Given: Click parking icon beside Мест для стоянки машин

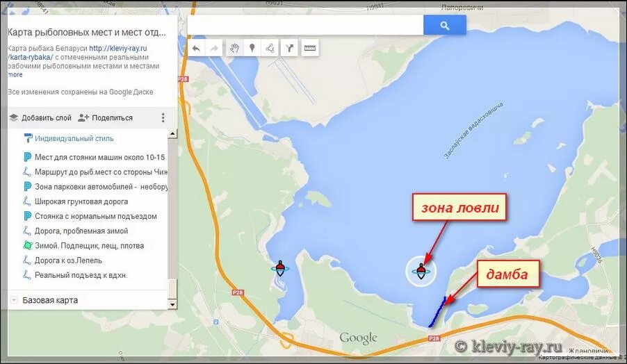Looking at the screenshot, I should [27, 157].
